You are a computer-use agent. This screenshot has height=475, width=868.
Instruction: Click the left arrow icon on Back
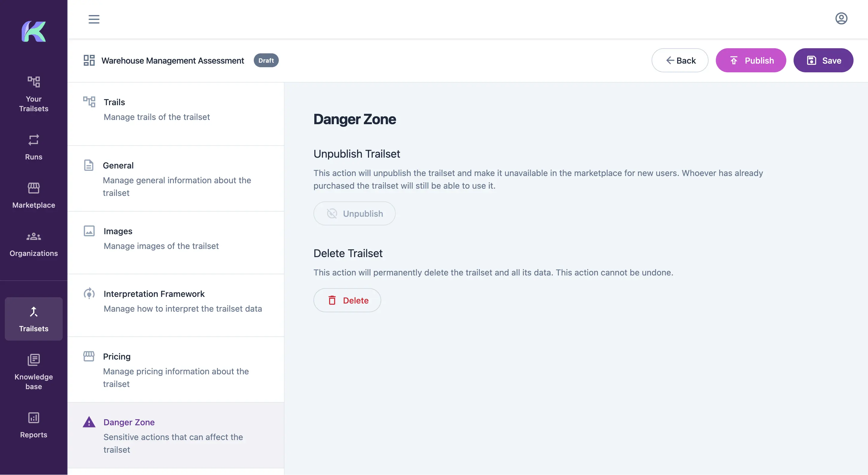(670, 60)
